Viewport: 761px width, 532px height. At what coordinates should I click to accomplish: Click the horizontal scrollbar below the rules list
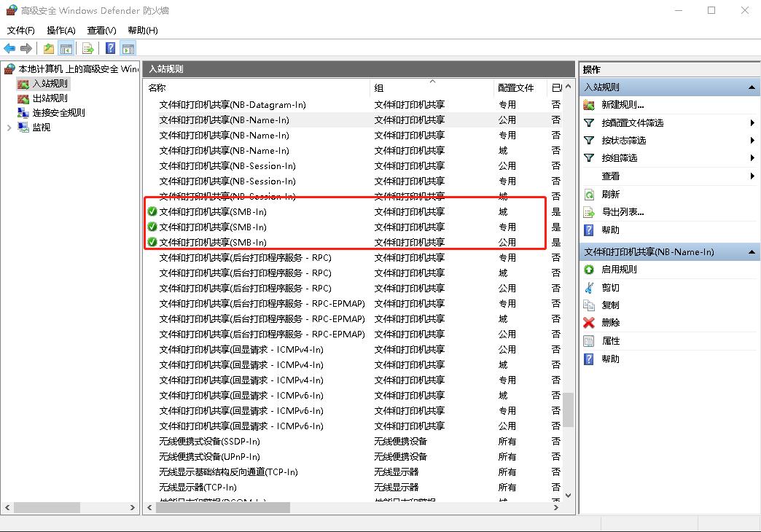219,506
